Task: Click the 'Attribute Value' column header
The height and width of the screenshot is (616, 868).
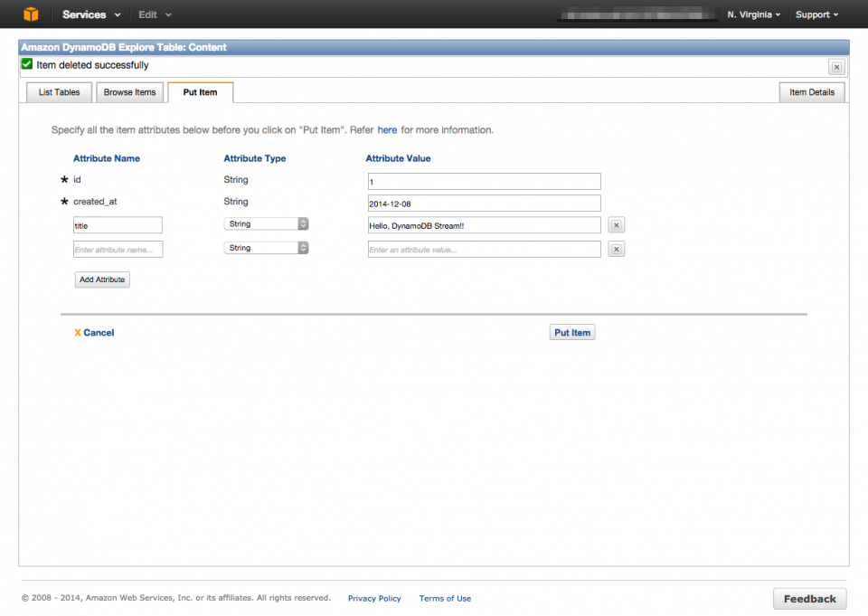Action: (398, 158)
